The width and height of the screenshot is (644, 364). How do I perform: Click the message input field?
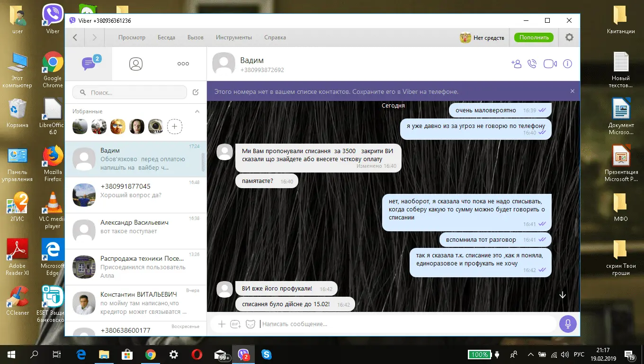407,324
